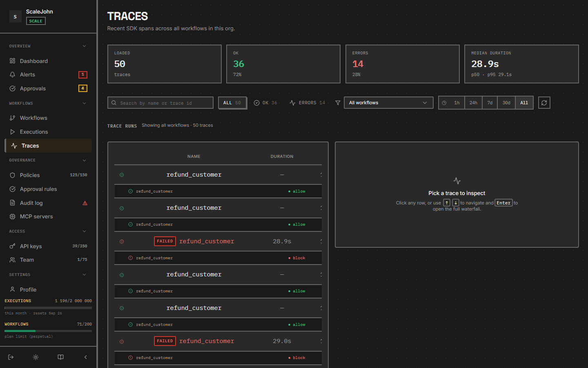
Task: Click the DURATION column header
Action: [x=282, y=157]
